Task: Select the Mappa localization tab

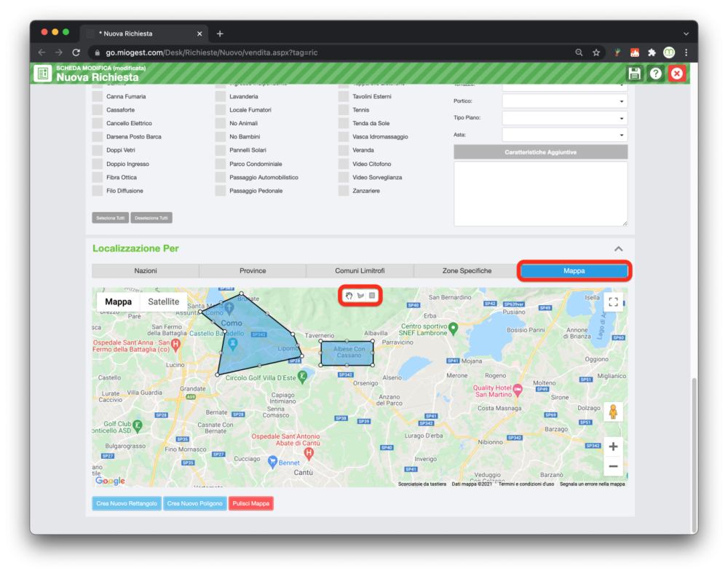Action: point(574,271)
